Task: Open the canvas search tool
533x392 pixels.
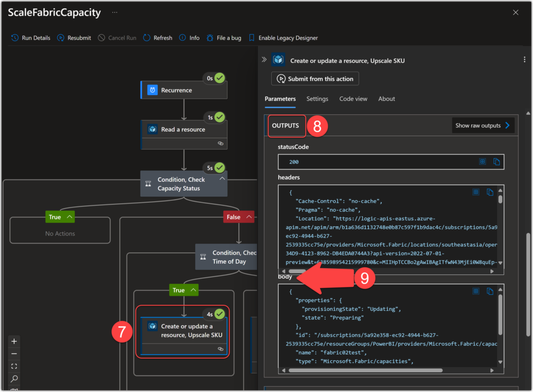Action: (14, 379)
